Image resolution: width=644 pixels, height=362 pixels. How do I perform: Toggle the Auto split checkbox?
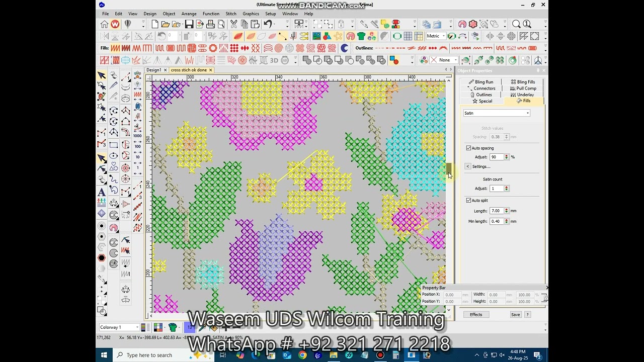coord(469,201)
